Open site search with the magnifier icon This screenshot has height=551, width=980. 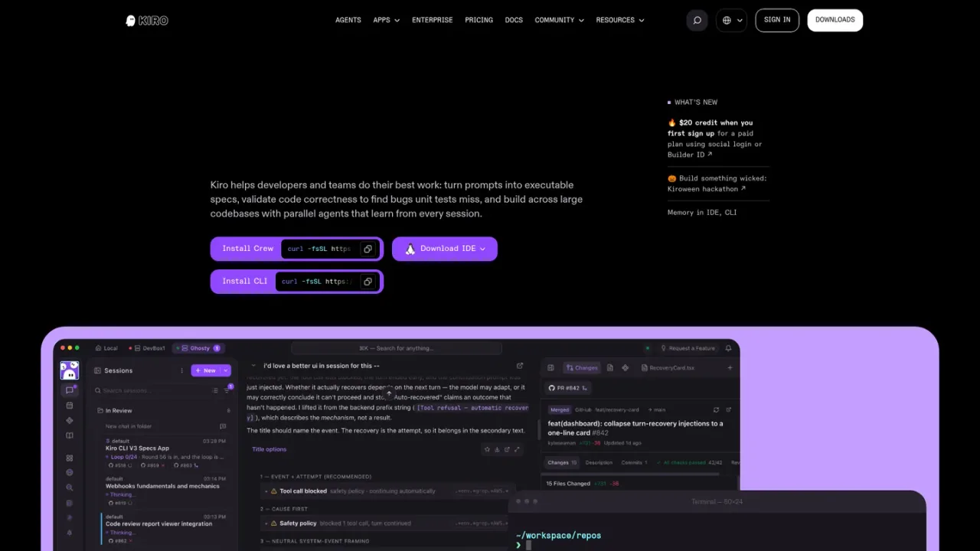point(697,21)
